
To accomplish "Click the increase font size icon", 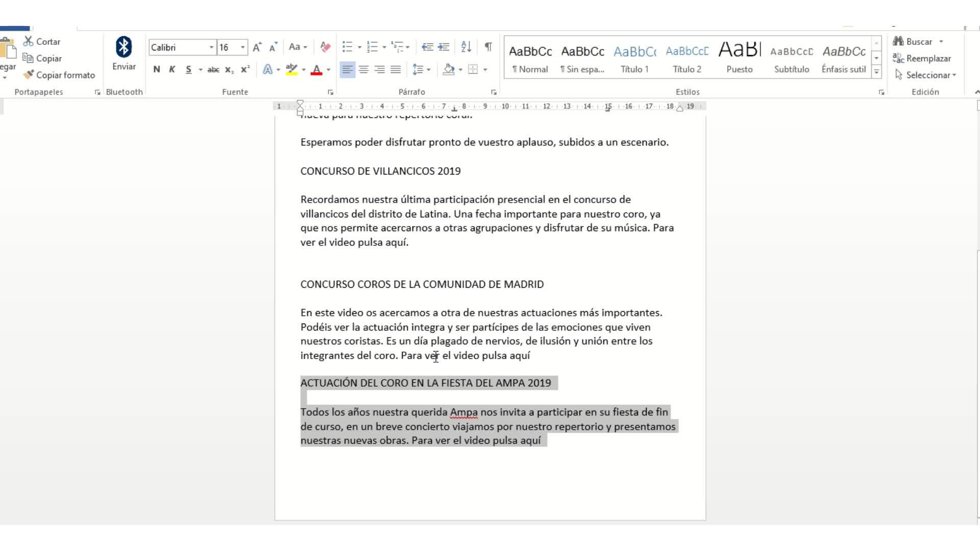I will tap(257, 47).
